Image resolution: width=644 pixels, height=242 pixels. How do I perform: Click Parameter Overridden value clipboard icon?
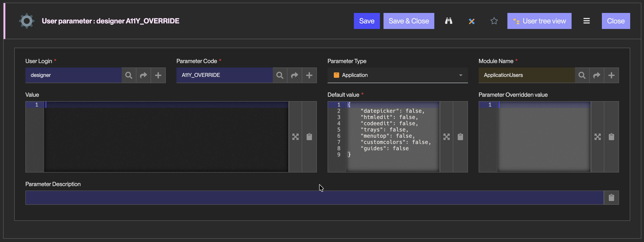tap(611, 137)
